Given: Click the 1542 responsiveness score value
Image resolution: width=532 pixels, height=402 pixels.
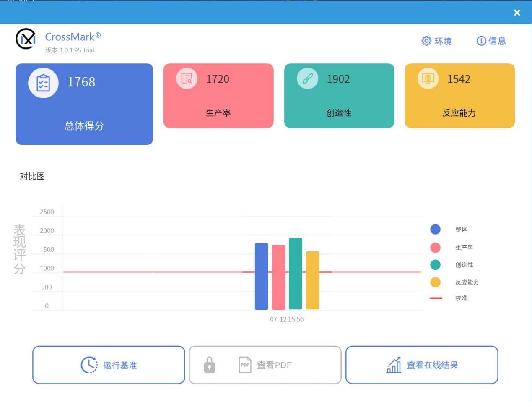Looking at the screenshot, I should pos(459,79).
